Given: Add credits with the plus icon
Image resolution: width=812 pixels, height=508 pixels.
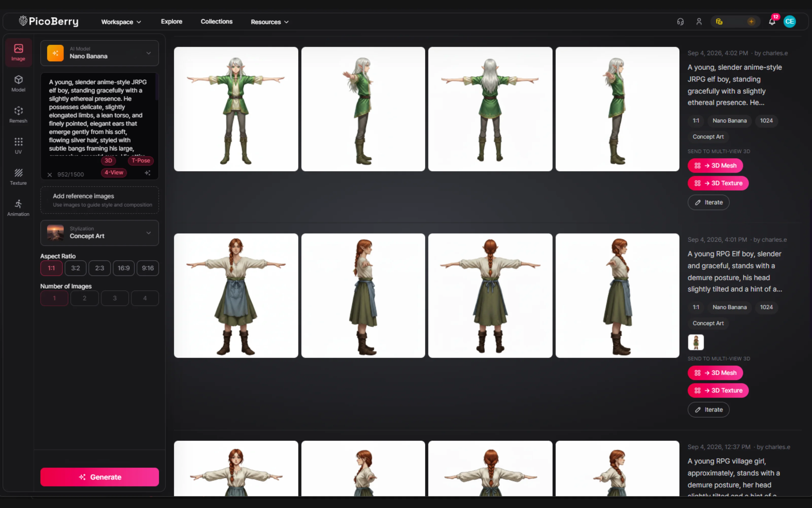Looking at the screenshot, I should 751,22.
